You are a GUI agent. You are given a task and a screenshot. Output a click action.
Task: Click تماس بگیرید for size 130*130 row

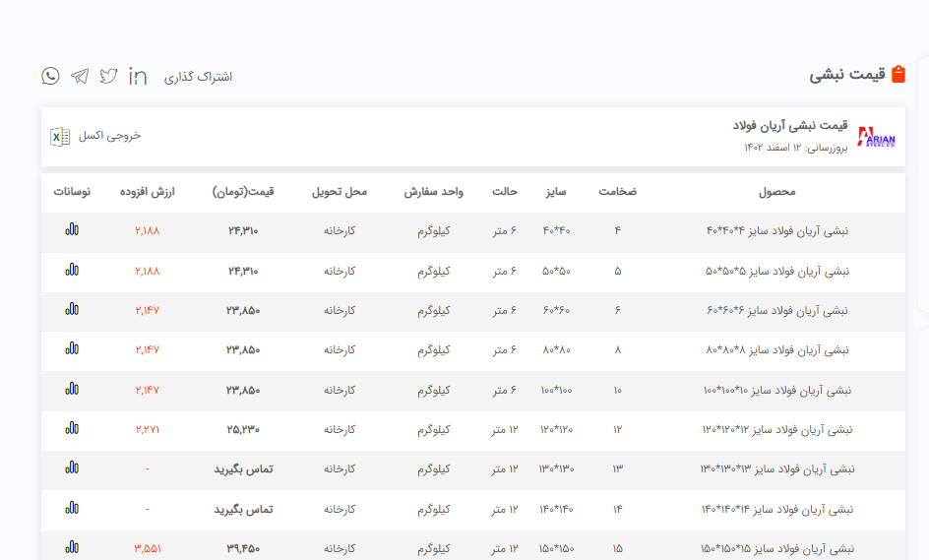tap(243, 469)
